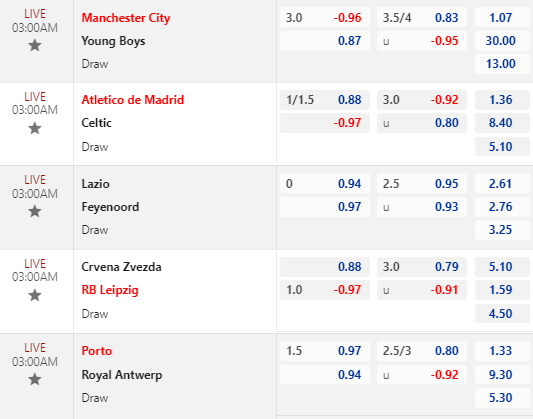Open Manchester City team link

126,18
